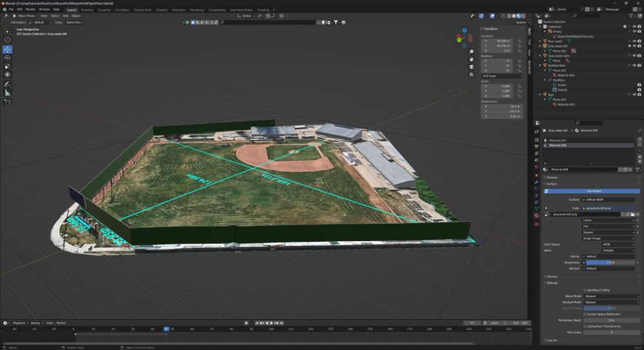Select the Annotate tool

pos(7,84)
